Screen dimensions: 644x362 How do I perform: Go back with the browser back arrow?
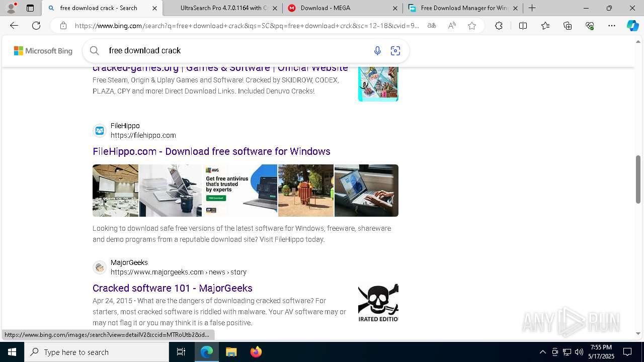[x=14, y=26]
